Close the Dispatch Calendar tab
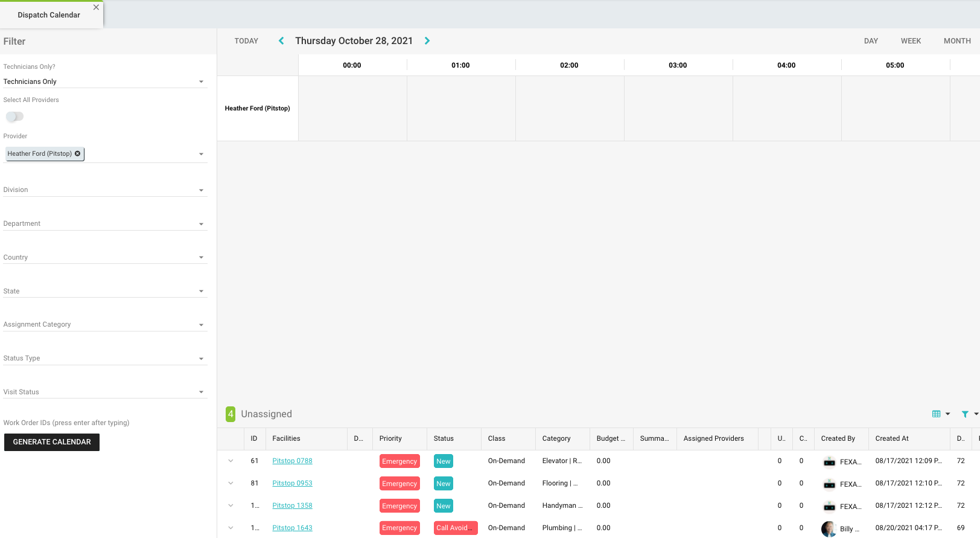 click(96, 7)
